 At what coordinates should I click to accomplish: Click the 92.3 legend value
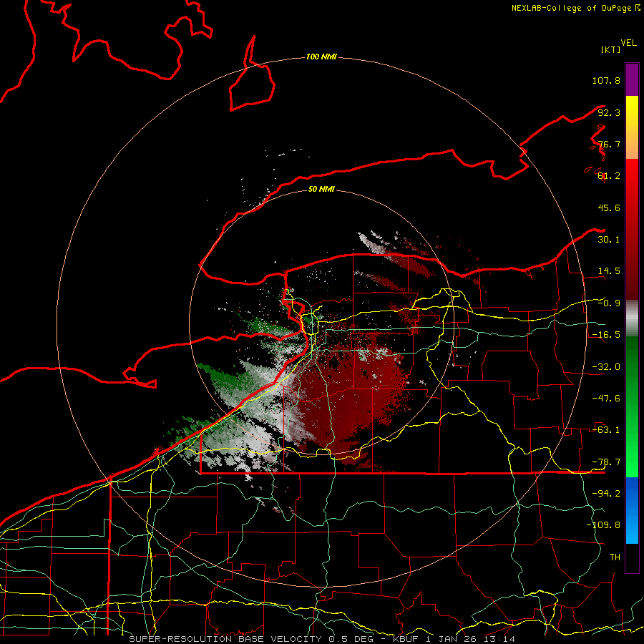tap(609, 112)
